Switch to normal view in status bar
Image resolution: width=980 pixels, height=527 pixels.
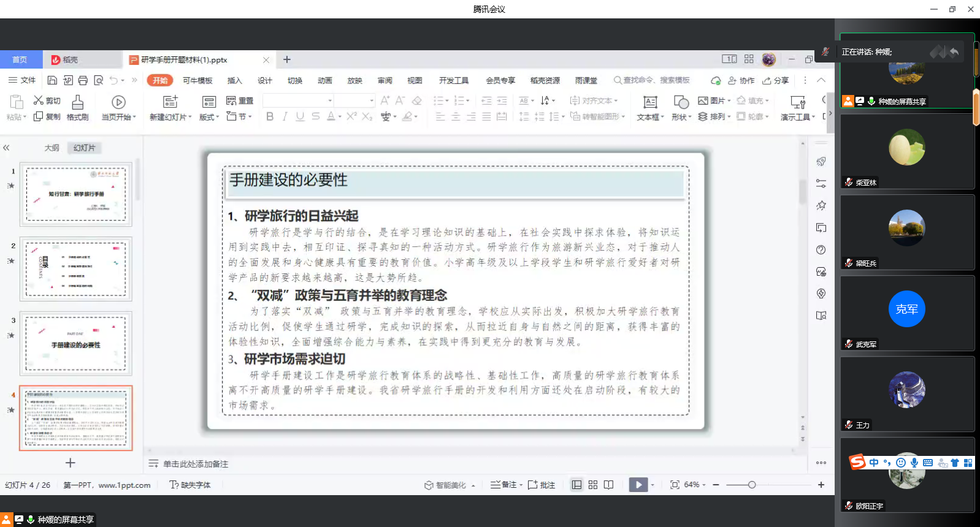tap(576, 485)
